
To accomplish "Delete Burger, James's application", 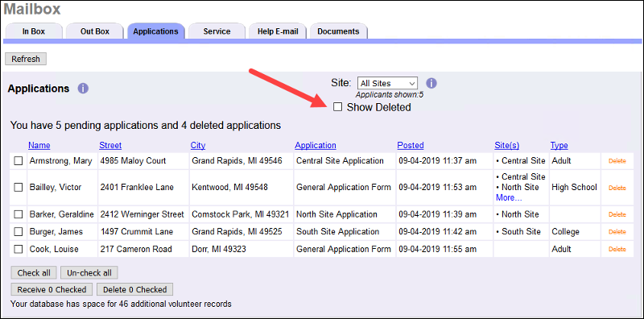I will [x=617, y=232].
